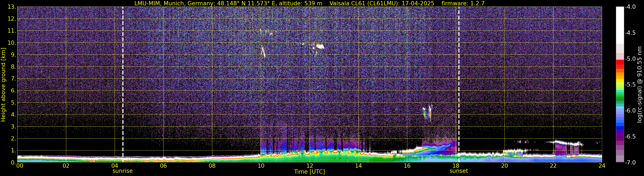Select the "Height above ground [km]" axis label
Screen dimensions: 644x176
3,85
